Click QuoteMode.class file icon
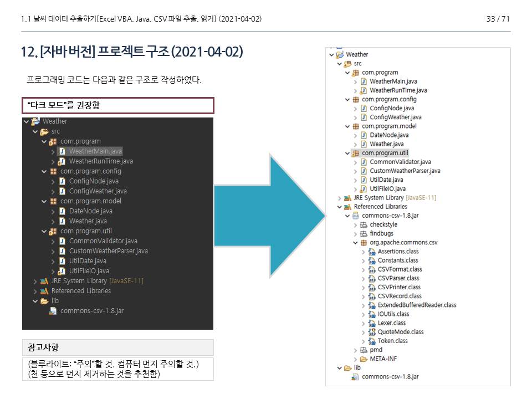Image resolution: width=532 pixels, height=399 pixels. tap(372, 332)
